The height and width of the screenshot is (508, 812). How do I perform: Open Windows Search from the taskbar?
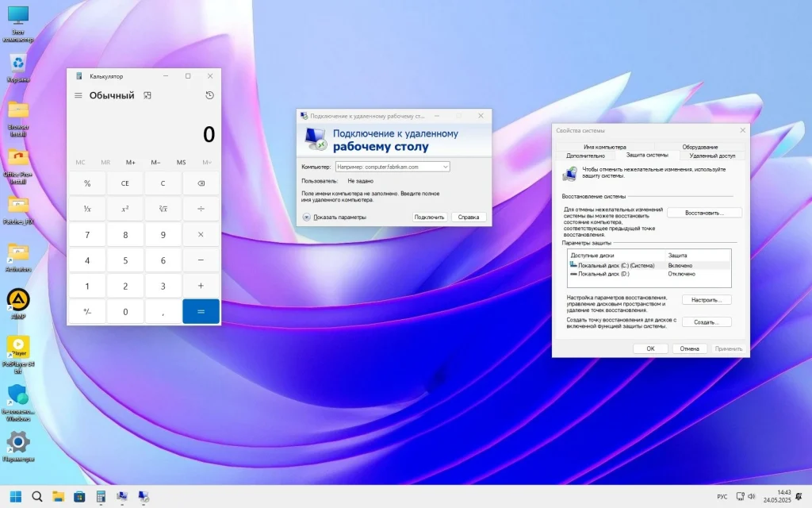36,496
